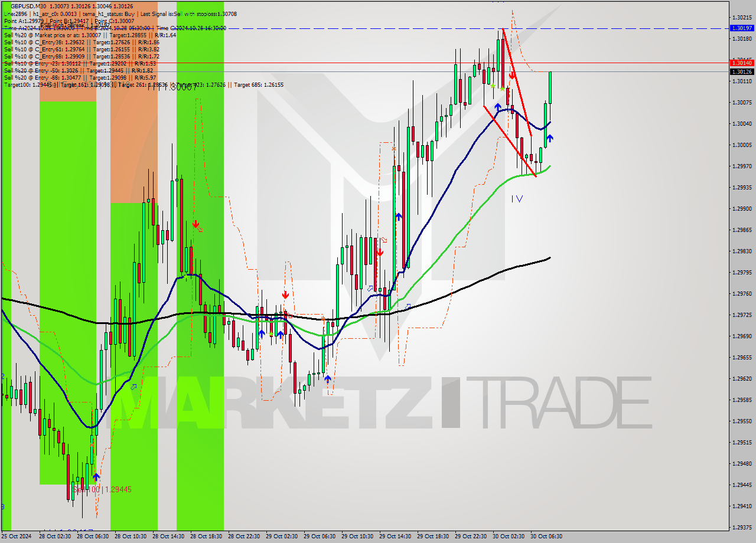This screenshot has height=543, width=756.
Task: Click the '25 Oct 2024' date label
Action: point(17,537)
